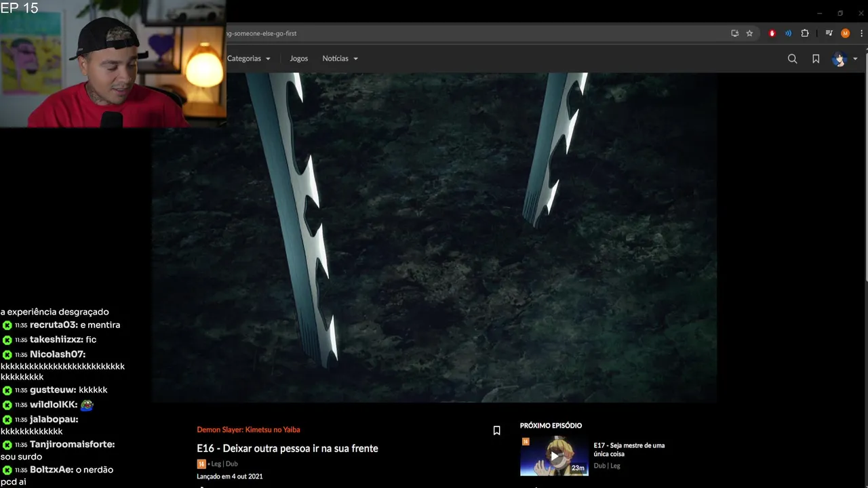Click chat username wildlolKK
This screenshot has width=868, height=488.
point(54,405)
